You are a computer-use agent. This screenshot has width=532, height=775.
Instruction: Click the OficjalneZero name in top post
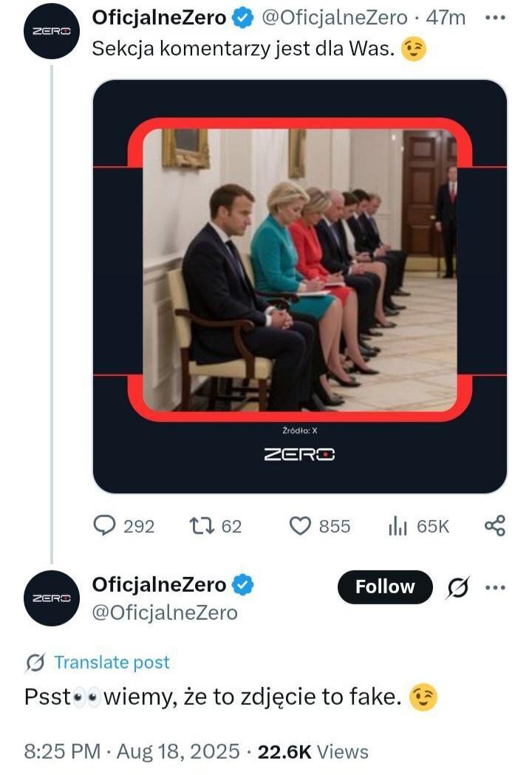[159, 18]
